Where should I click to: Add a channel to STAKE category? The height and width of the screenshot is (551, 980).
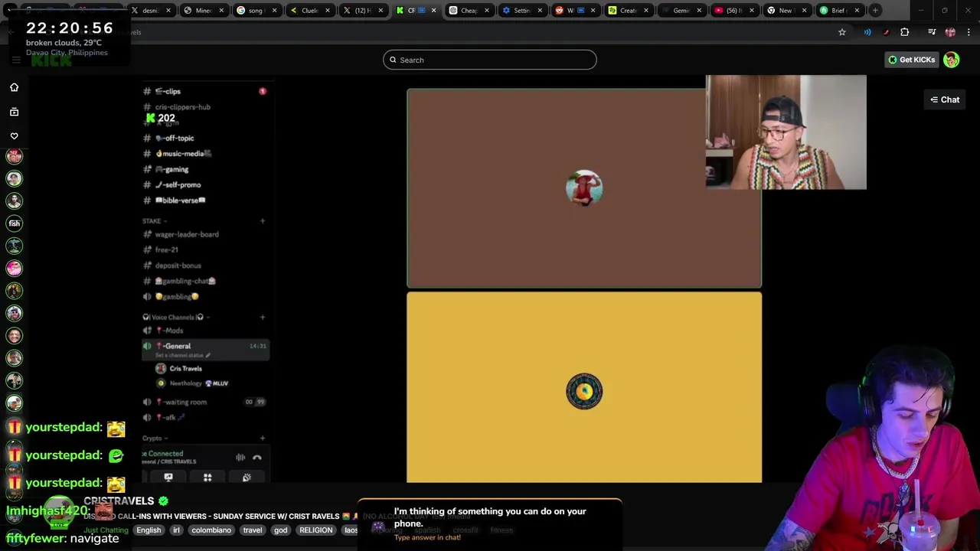point(263,221)
